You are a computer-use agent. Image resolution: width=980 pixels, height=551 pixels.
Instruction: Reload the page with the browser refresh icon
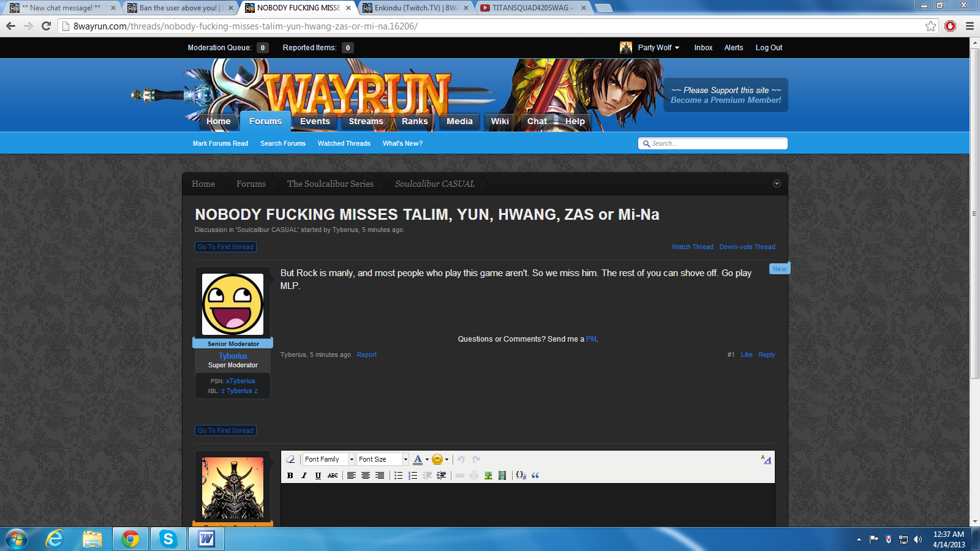[46, 26]
